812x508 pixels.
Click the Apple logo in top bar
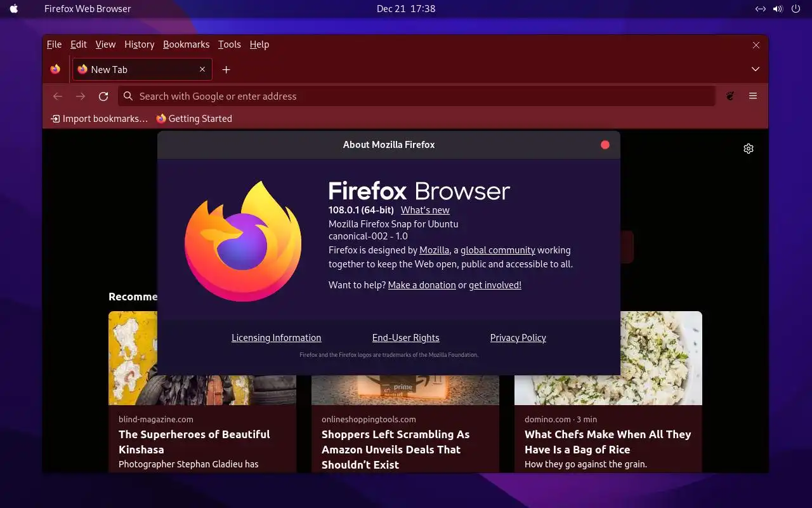14,9
